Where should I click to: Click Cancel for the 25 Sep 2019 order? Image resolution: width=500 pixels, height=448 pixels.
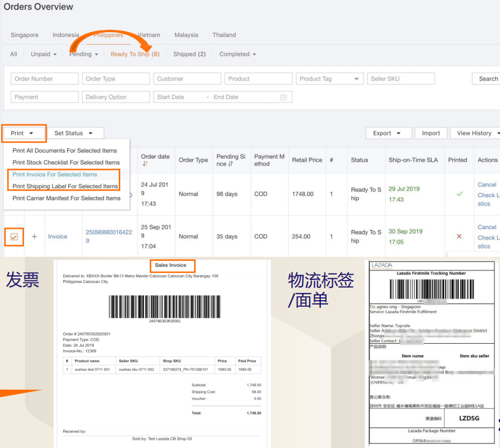pyautogui.click(x=487, y=227)
